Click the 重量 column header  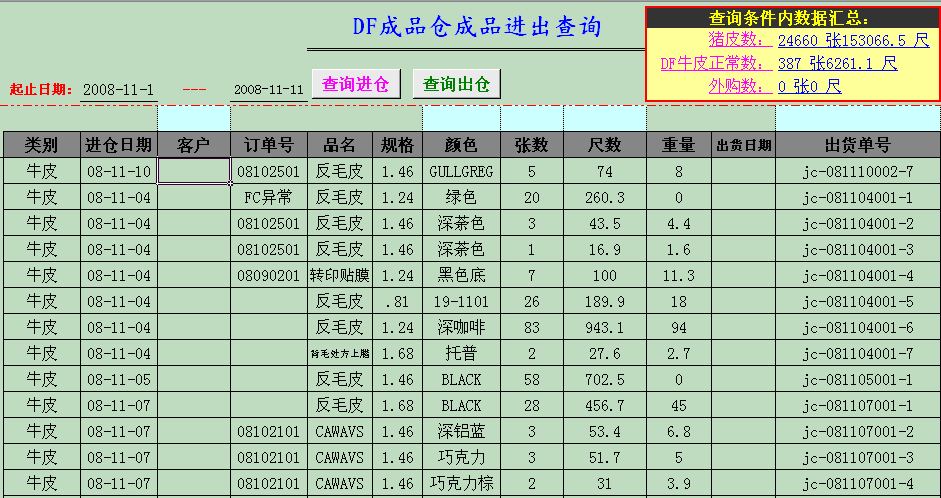pyautogui.click(x=678, y=145)
